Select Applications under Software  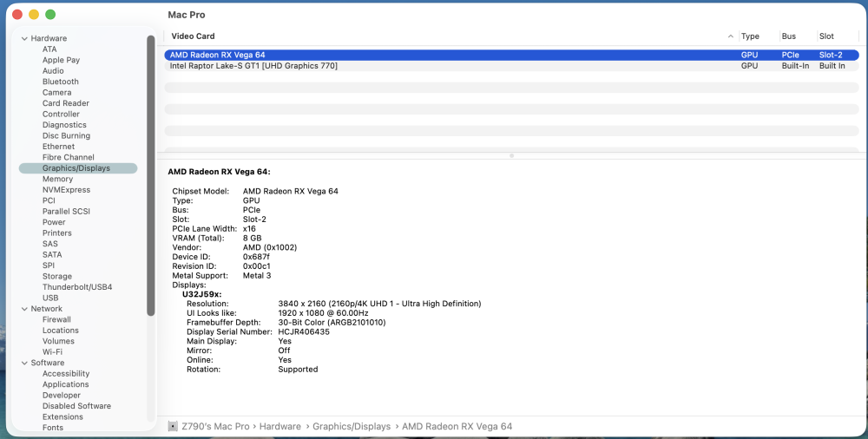(x=65, y=384)
